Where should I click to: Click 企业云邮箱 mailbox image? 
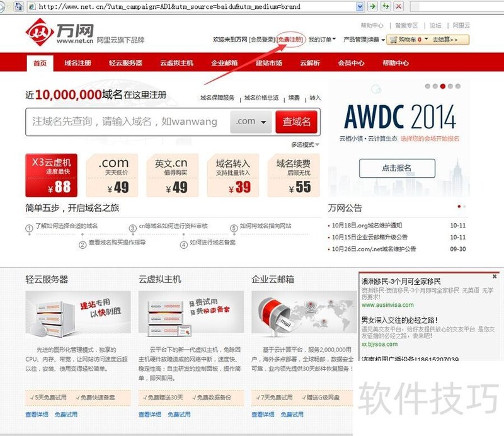304,314
